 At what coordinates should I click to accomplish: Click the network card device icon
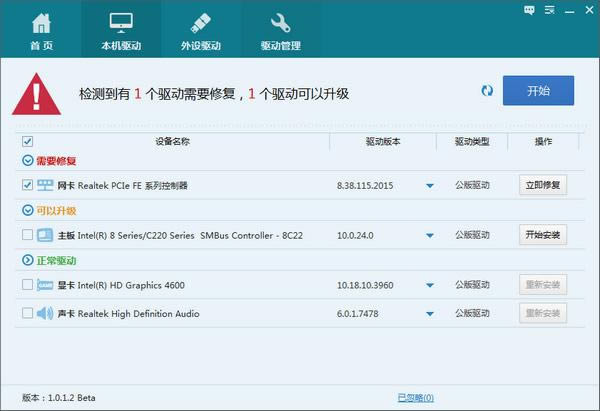tap(45, 185)
